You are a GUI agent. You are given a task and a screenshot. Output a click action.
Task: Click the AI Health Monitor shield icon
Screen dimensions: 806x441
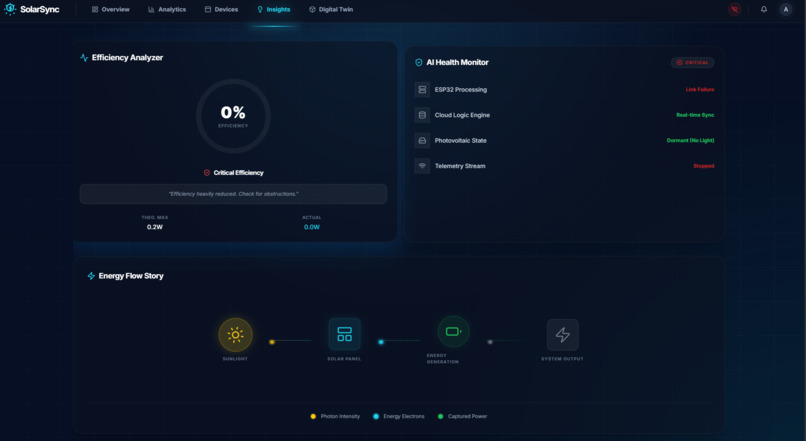(x=418, y=62)
